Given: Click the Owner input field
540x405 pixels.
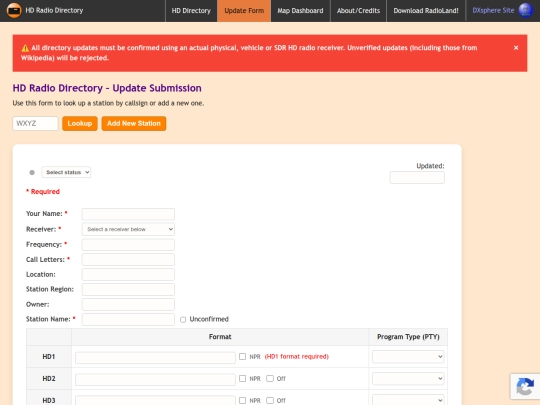Looking at the screenshot, I should click(x=128, y=304).
